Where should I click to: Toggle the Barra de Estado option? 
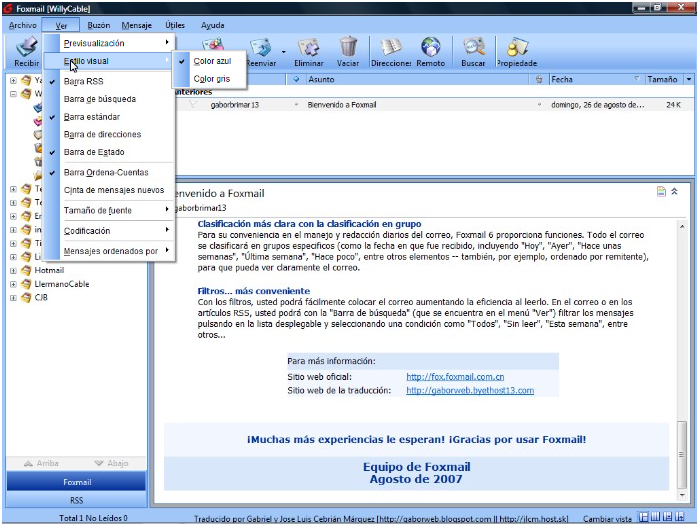(108, 152)
